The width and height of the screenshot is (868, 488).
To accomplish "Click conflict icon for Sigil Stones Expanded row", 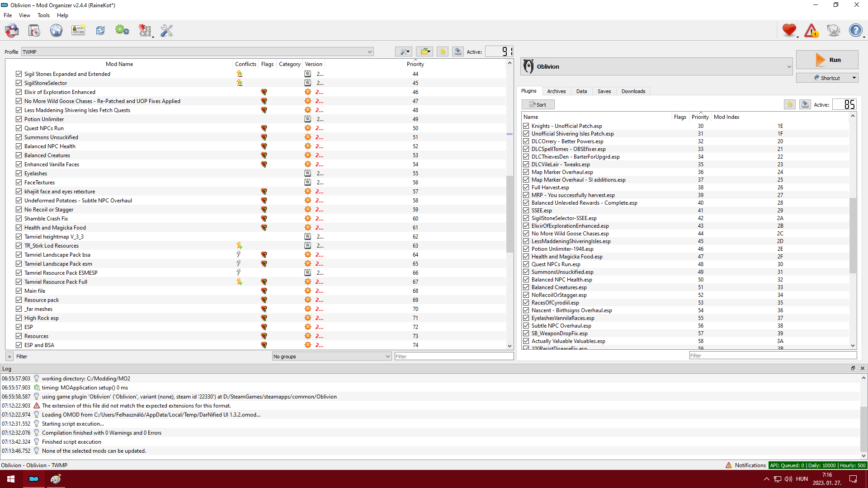I will 239,74.
